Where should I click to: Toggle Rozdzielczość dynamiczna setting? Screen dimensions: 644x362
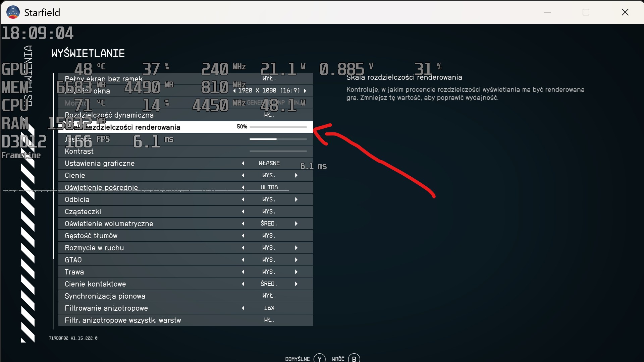click(x=269, y=115)
